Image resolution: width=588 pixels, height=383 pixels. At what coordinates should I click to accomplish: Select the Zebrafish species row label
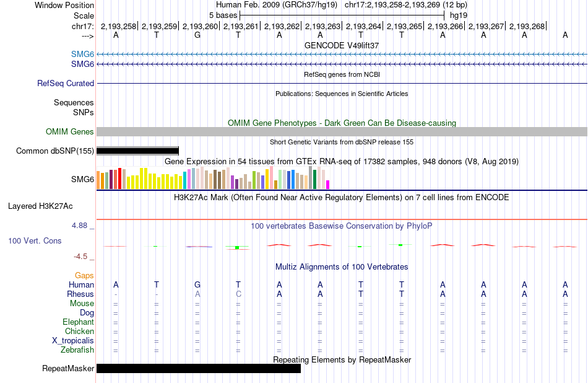(x=77, y=350)
